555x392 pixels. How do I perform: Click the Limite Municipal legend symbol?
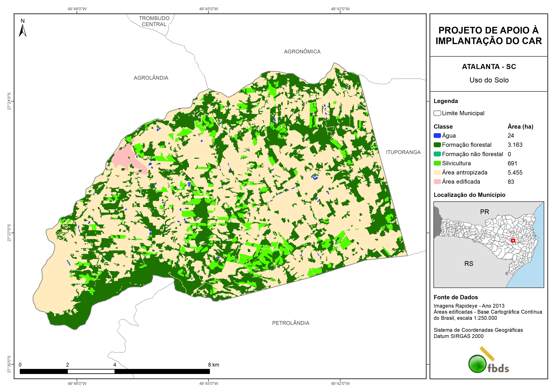click(x=437, y=113)
